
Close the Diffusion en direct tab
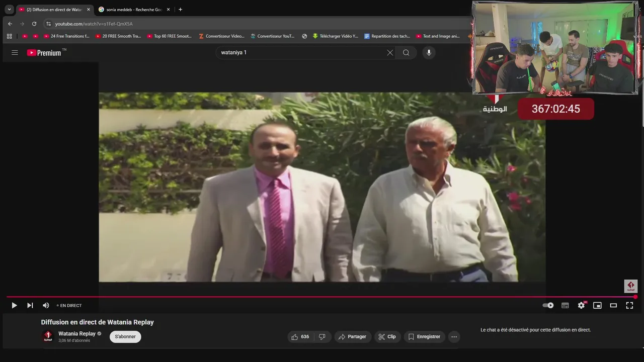[89, 10]
